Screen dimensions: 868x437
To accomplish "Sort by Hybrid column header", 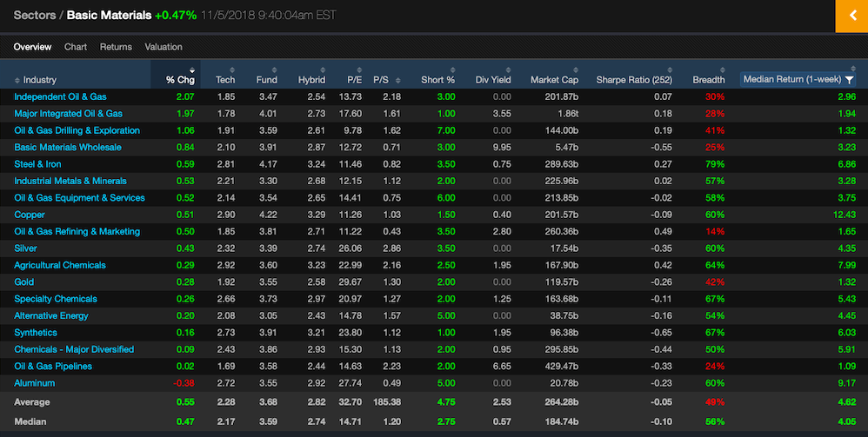I will [311, 80].
